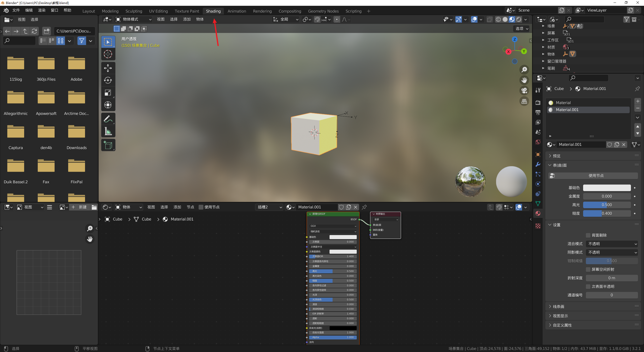Activate the Annotate pencil tool

click(108, 119)
